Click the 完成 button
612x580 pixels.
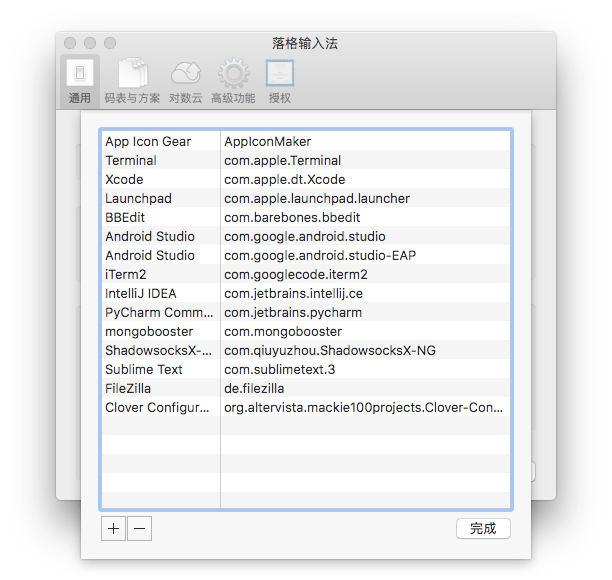click(483, 528)
